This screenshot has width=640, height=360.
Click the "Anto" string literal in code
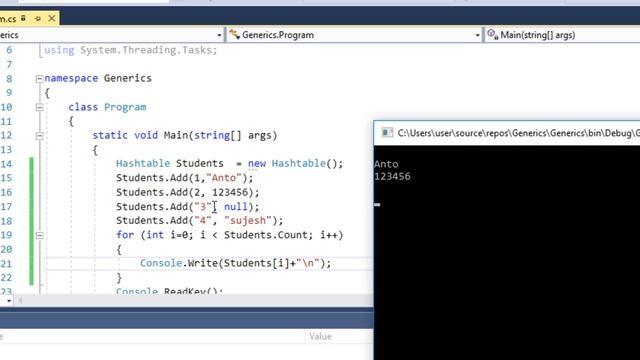(x=224, y=178)
